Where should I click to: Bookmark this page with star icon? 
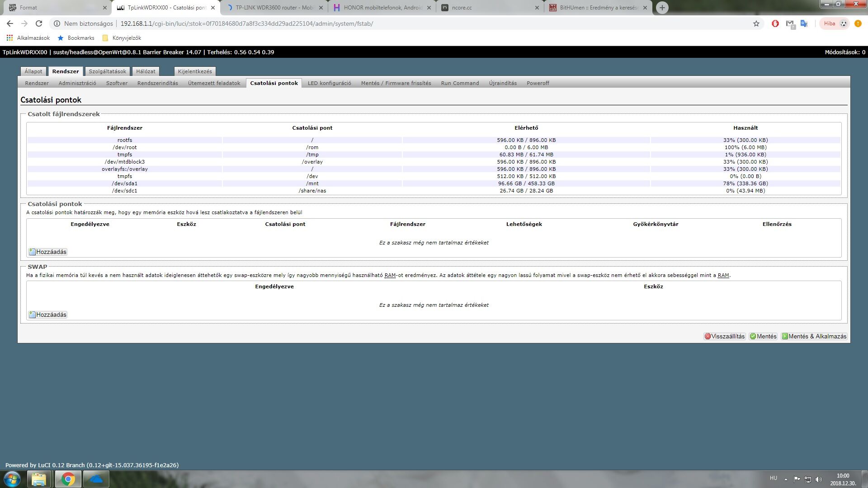756,23
